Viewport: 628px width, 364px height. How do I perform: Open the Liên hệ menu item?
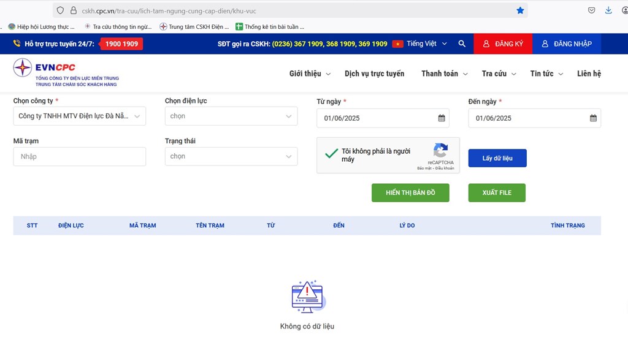click(589, 74)
